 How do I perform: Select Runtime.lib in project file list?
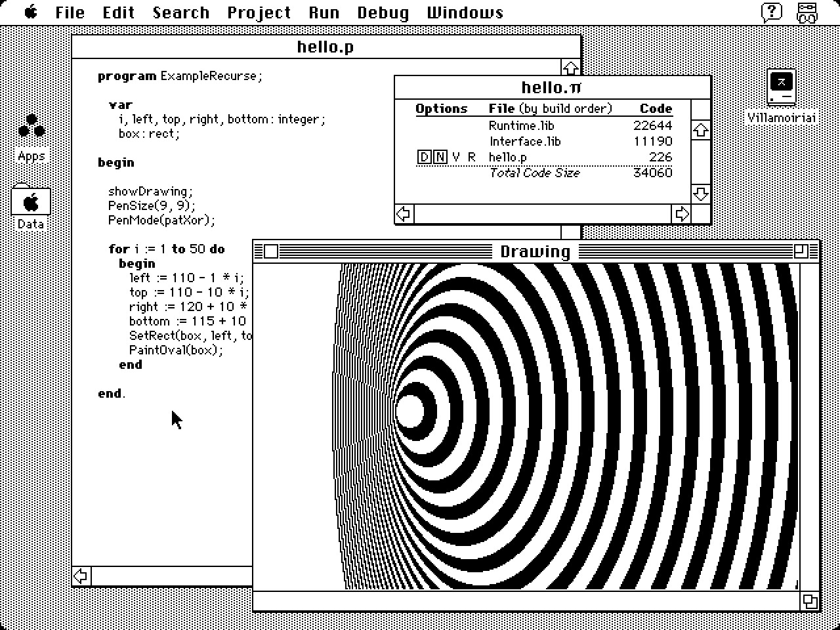click(521, 125)
